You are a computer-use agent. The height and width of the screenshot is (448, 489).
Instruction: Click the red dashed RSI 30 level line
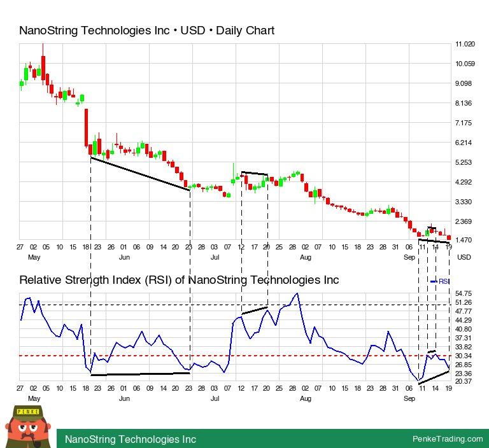click(x=234, y=356)
